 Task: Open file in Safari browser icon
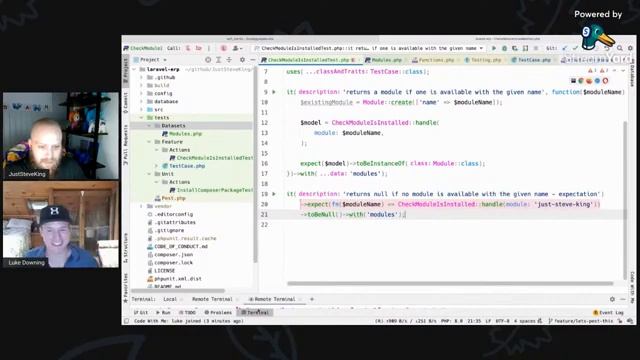[x=597, y=81]
